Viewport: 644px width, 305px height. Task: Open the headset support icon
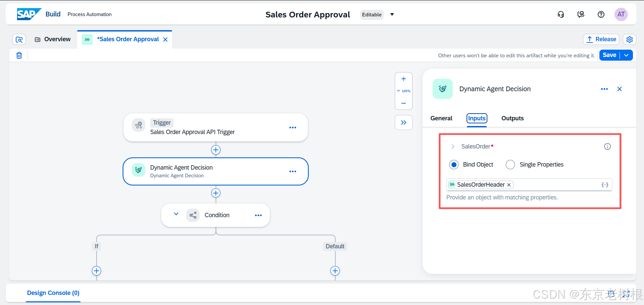coord(561,14)
